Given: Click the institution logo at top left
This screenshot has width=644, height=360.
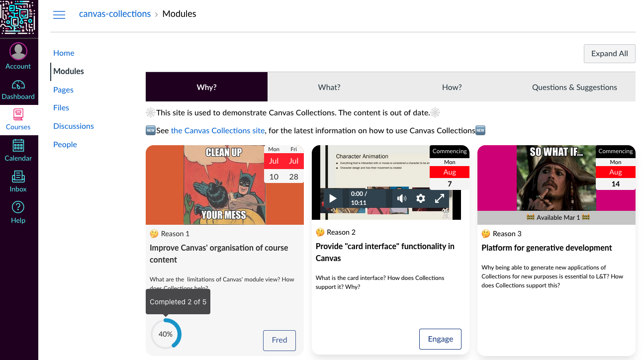Looking at the screenshot, I should point(19,18).
